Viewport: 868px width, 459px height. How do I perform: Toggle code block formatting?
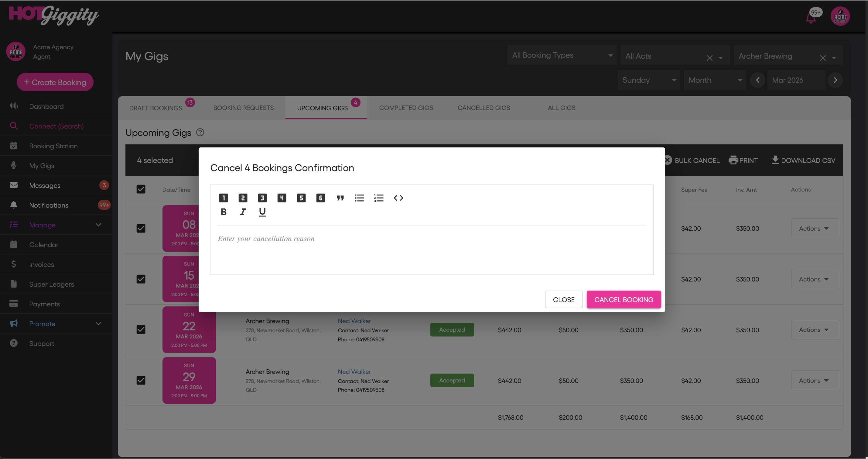tap(398, 198)
